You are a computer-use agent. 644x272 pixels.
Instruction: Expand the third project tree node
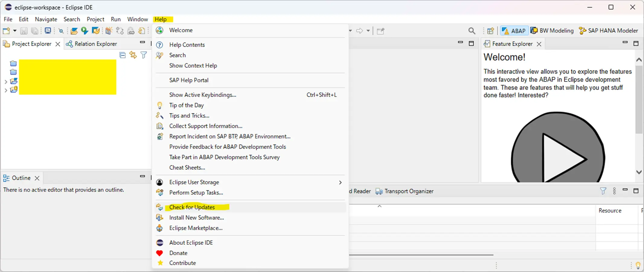point(5,82)
